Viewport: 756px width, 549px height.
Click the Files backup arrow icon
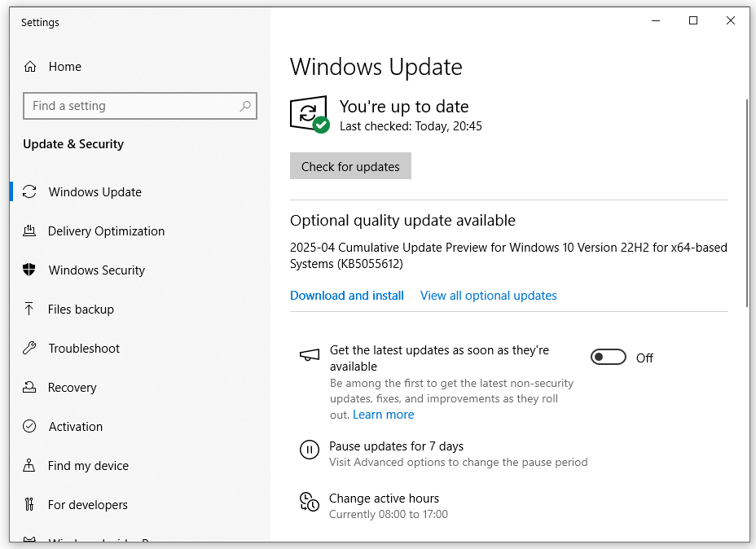pyautogui.click(x=29, y=309)
